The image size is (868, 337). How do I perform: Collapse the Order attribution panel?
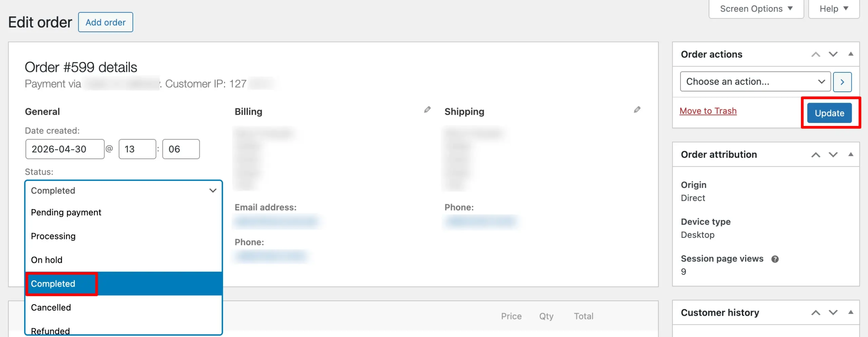pyautogui.click(x=851, y=154)
